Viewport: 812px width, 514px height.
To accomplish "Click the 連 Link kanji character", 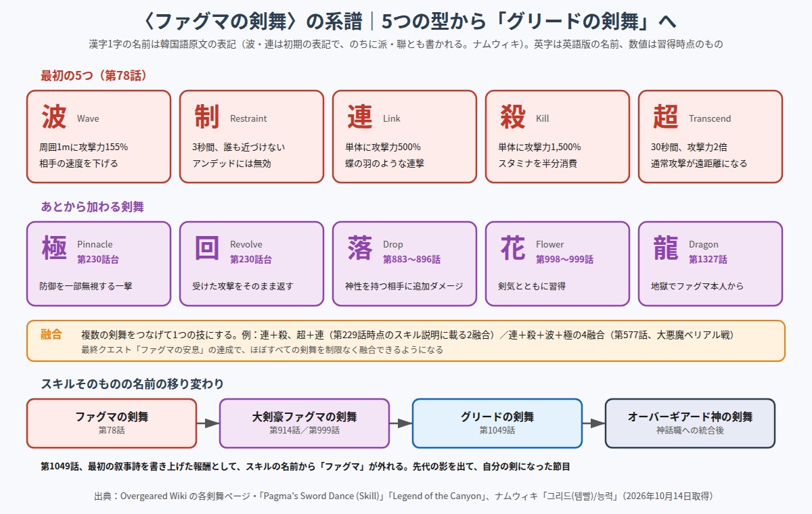I will pos(360,117).
